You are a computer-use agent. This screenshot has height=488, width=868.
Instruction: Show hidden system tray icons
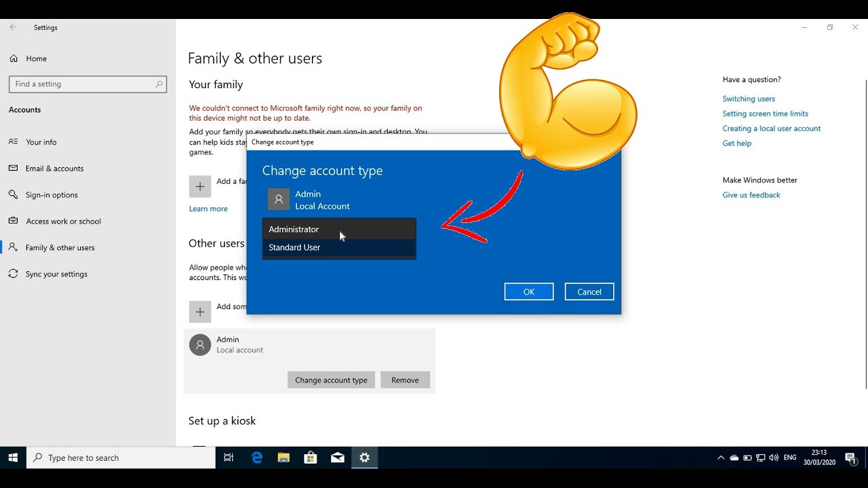pyautogui.click(x=720, y=458)
